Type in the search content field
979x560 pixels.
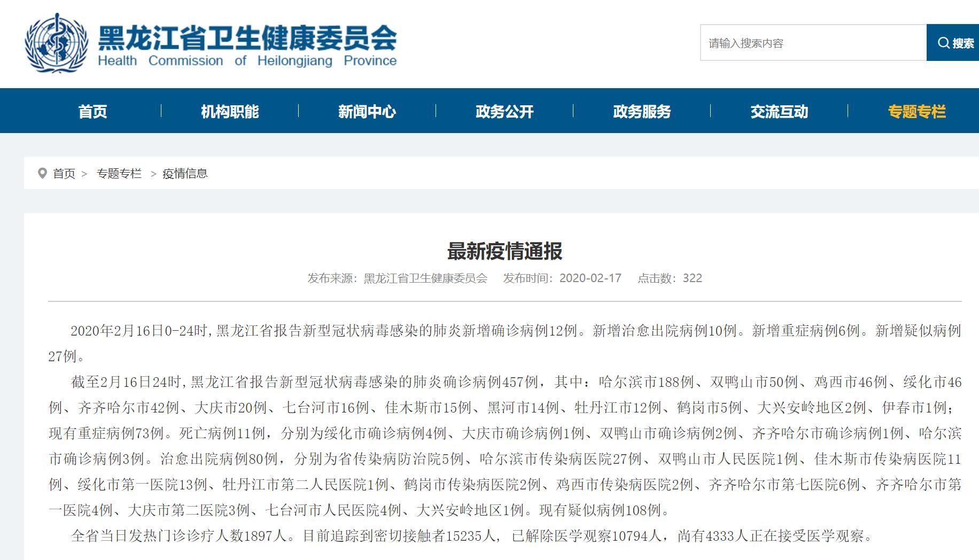pyautogui.click(x=812, y=43)
